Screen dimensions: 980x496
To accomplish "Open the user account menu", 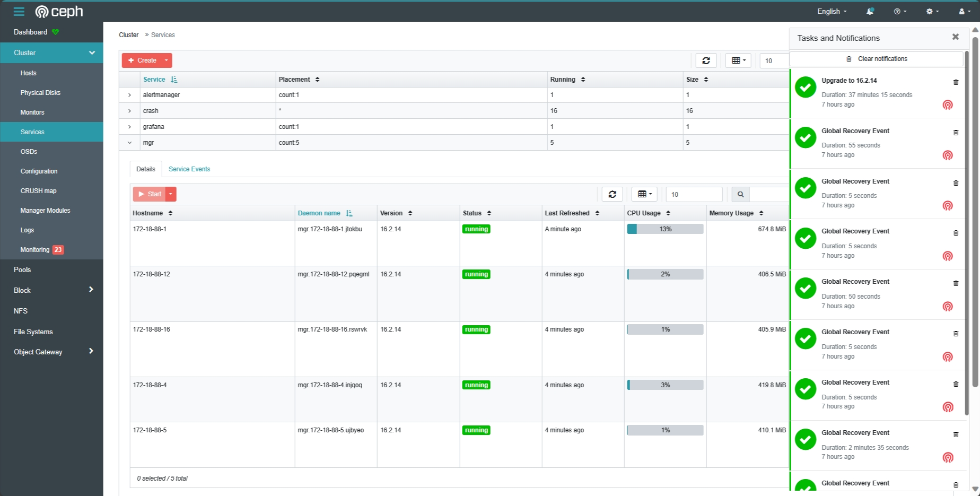I will 965,11.
